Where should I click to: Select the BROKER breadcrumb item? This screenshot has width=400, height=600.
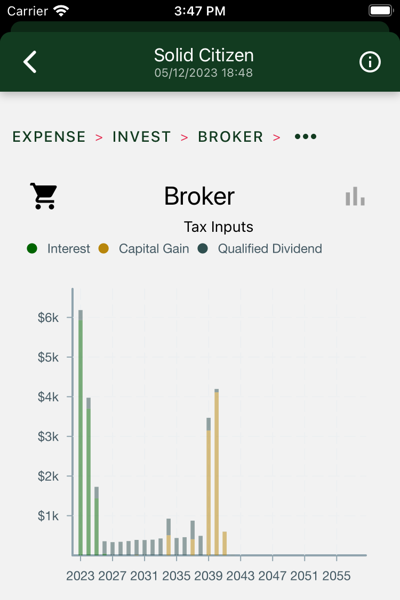[230, 137]
